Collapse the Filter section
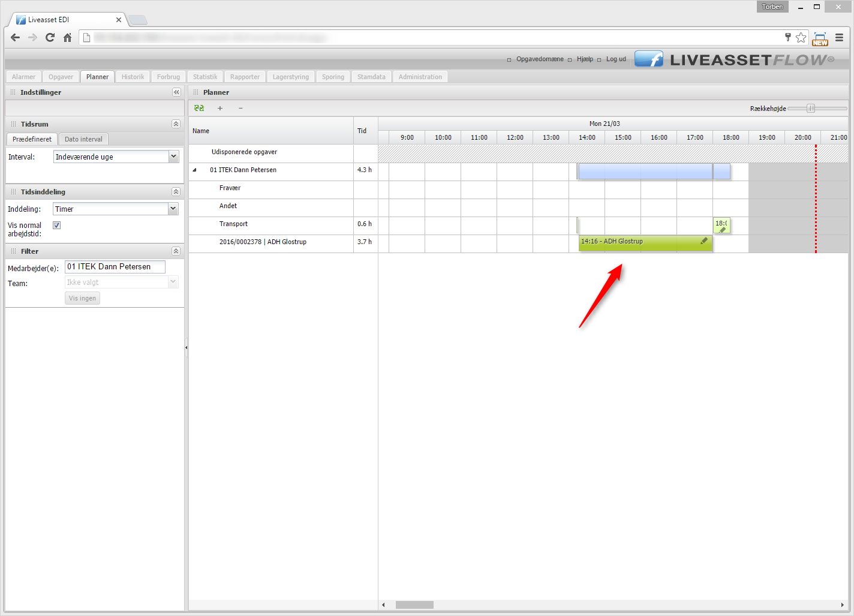 point(176,251)
